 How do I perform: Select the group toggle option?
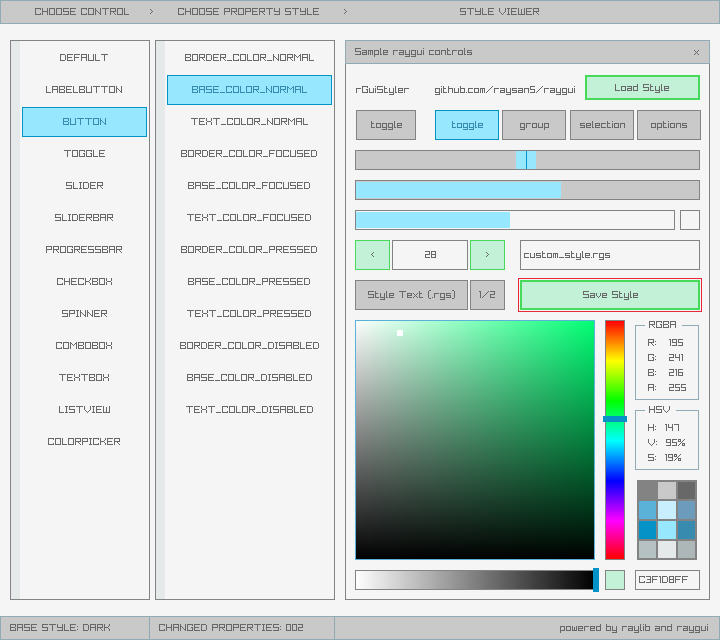pyautogui.click(x=534, y=125)
